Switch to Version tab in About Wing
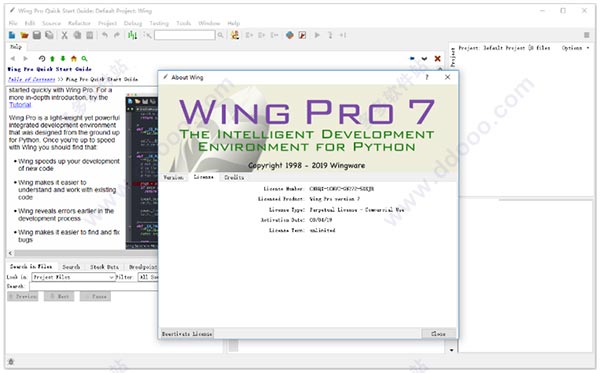The height and width of the screenshot is (373, 600). pyautogui.click(x=173, y=178)
